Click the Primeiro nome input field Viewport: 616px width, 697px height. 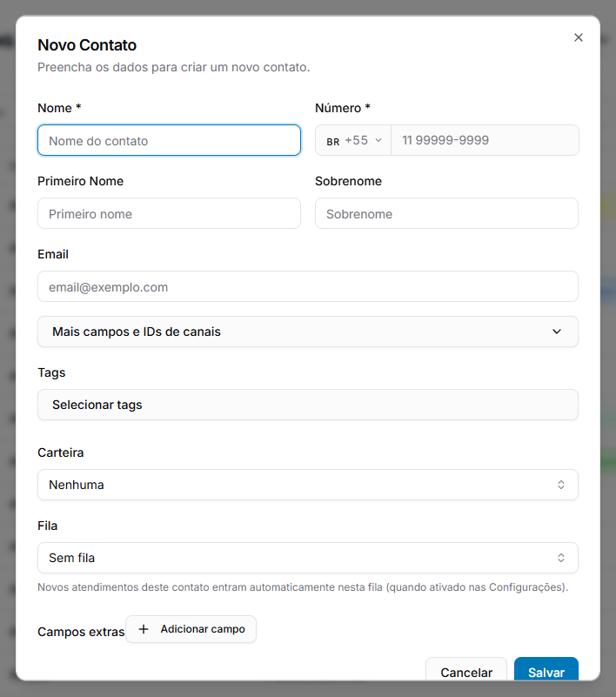click(x=169, y=213)
